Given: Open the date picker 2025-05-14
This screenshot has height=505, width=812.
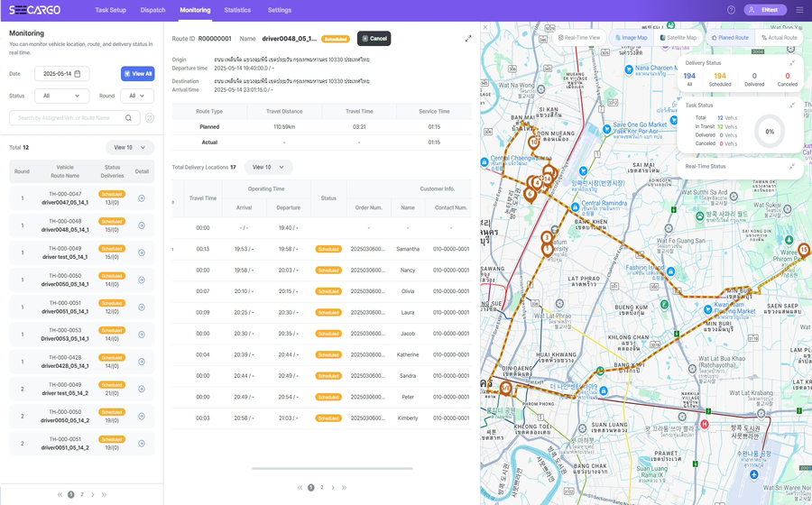Looking at the screenshot, I should [61, 74].
